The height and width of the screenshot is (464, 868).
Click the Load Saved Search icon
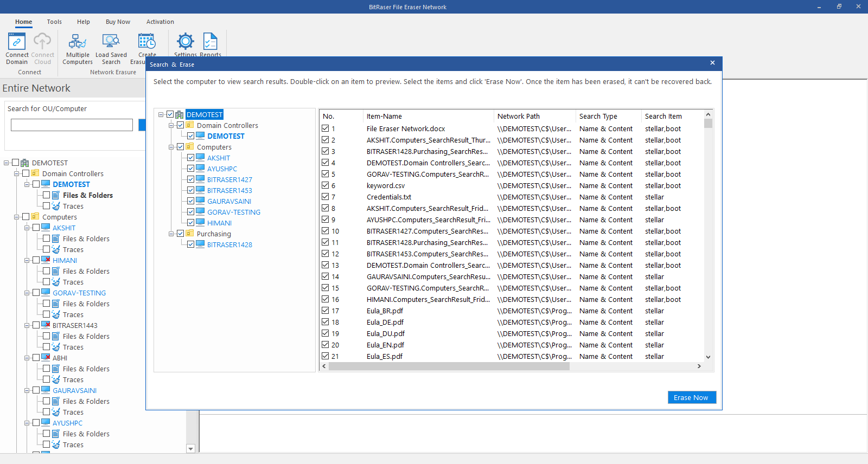[x=111, y=41]
